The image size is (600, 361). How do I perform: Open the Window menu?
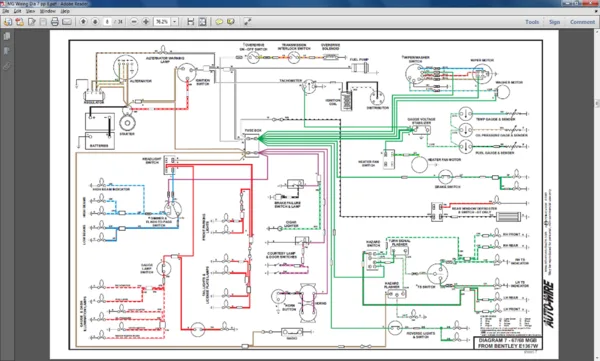(x=48, y=11)
